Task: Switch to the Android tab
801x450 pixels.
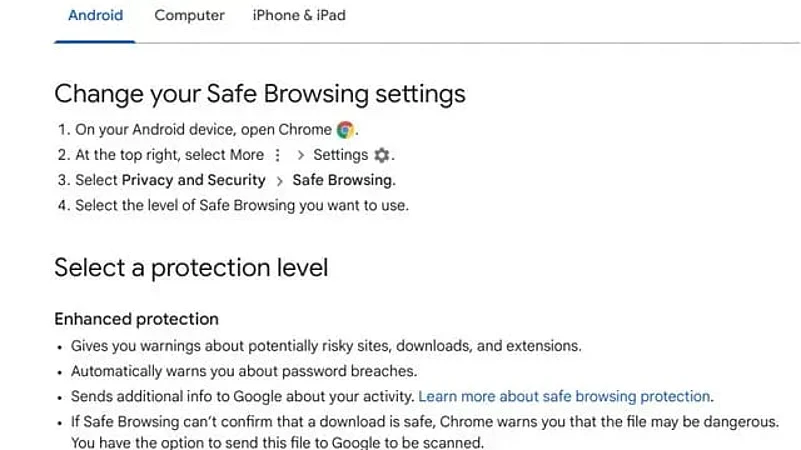Action: coord(95,16)
